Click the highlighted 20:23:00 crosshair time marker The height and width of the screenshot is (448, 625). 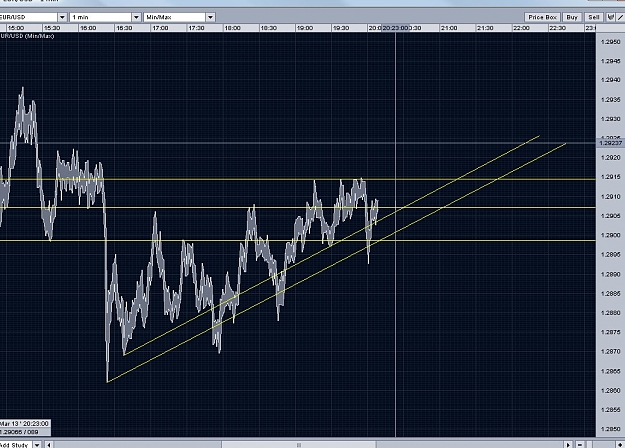coord(395,28)
